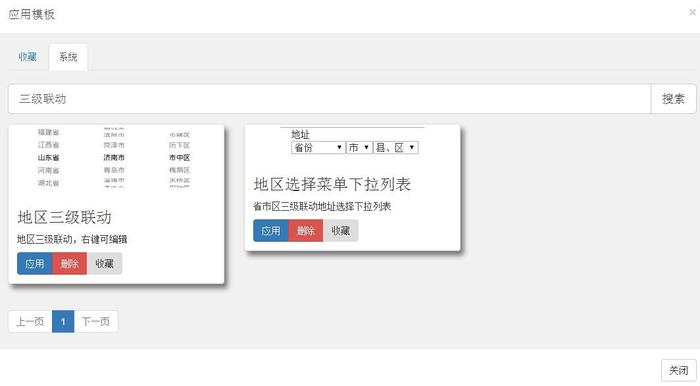Viewport: 700px width, 386px height.
Task: Go to next page with 下一页
Action: pyautogui.click(x=96, y=321)
